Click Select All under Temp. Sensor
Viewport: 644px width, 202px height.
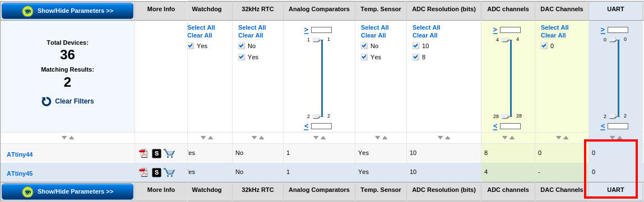(x=375, y=27)
